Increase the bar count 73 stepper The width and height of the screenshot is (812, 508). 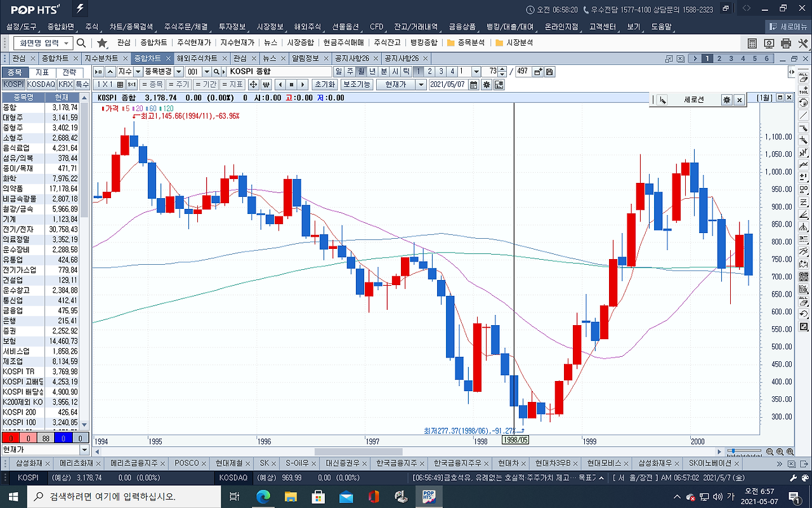502,69
